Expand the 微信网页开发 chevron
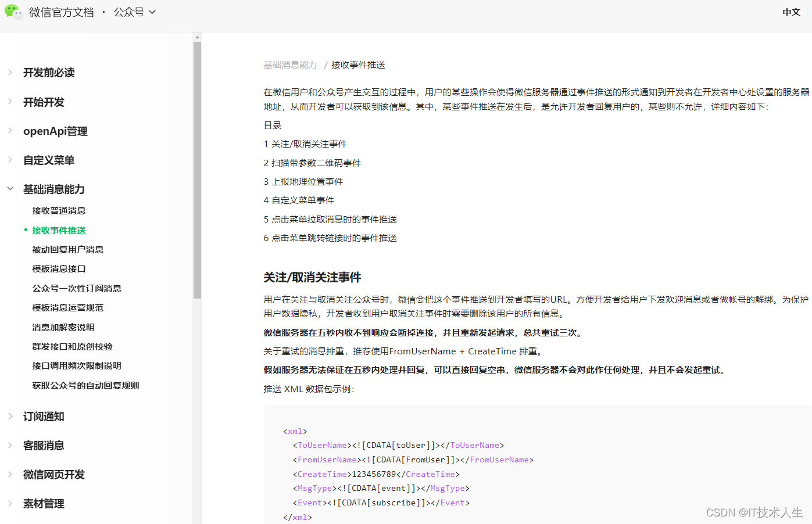Screen dimensions: 812x524 (10, 474)
